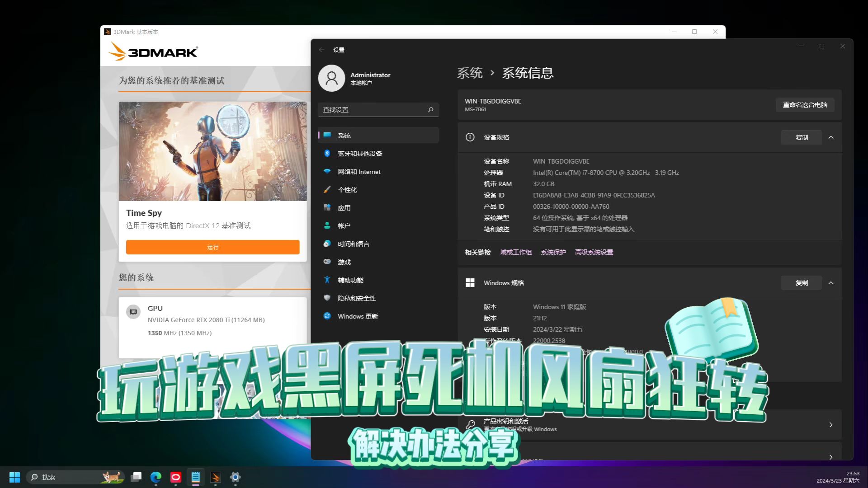Open 网络和 Internet settings
This screenshot has height=488, width=868.
(x=378, y=172)
